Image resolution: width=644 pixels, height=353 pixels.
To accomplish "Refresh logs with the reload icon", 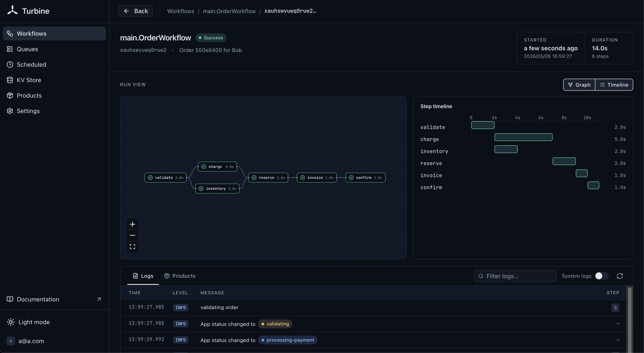I will 620,276.
